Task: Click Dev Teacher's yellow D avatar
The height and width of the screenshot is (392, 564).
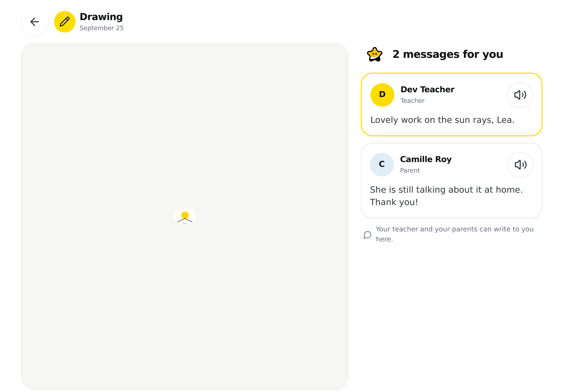Action: [x=382, y=95]
